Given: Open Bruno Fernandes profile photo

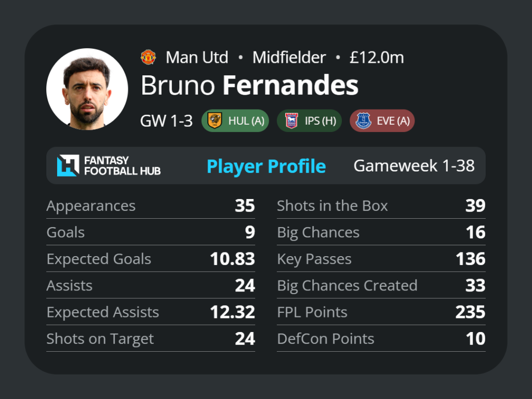Looking at the screenshot, I should (x=87, y=89).
